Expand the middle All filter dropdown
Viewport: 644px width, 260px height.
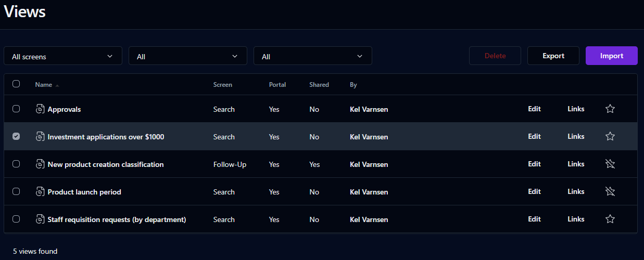(187, 56)
